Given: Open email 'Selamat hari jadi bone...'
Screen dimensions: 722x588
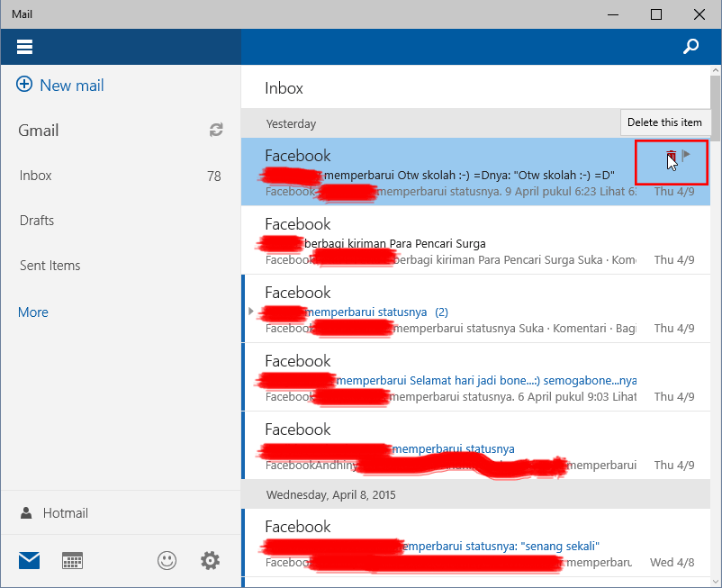Looking at the screenshot, I should pos(475,377).
